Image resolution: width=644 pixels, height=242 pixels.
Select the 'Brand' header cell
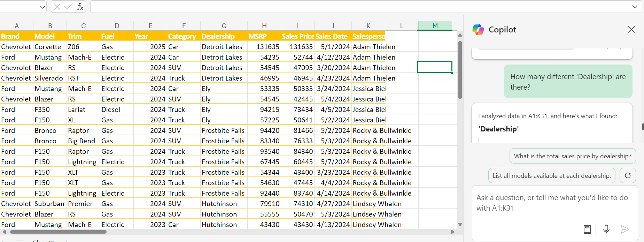pos(17,36)
